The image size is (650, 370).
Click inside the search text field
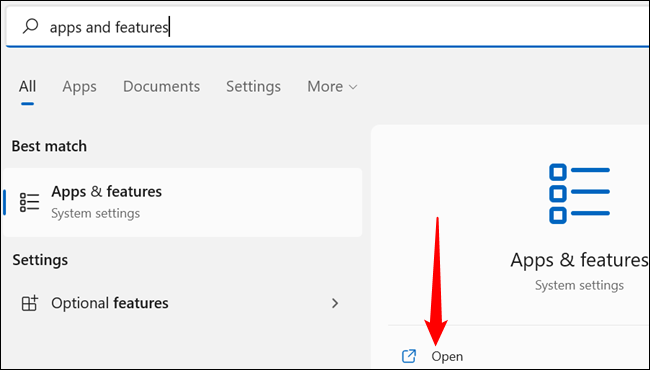click(x=327, y=27)
